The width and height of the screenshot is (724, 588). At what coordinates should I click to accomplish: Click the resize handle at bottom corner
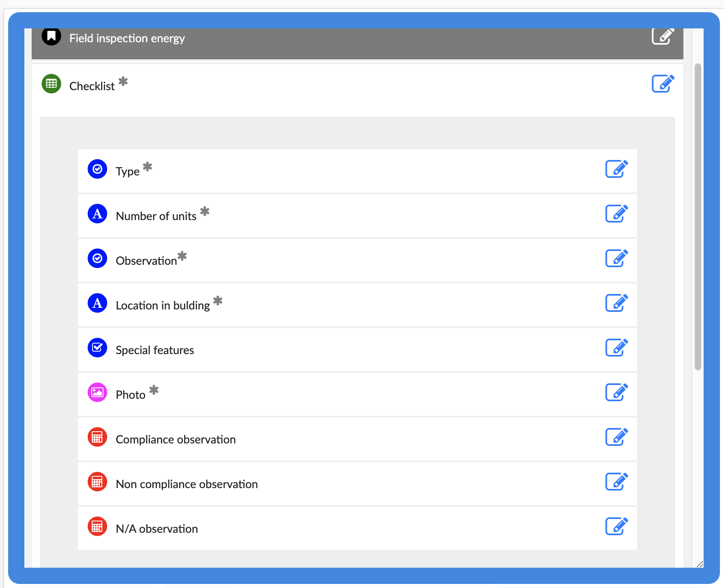[700, 564]
